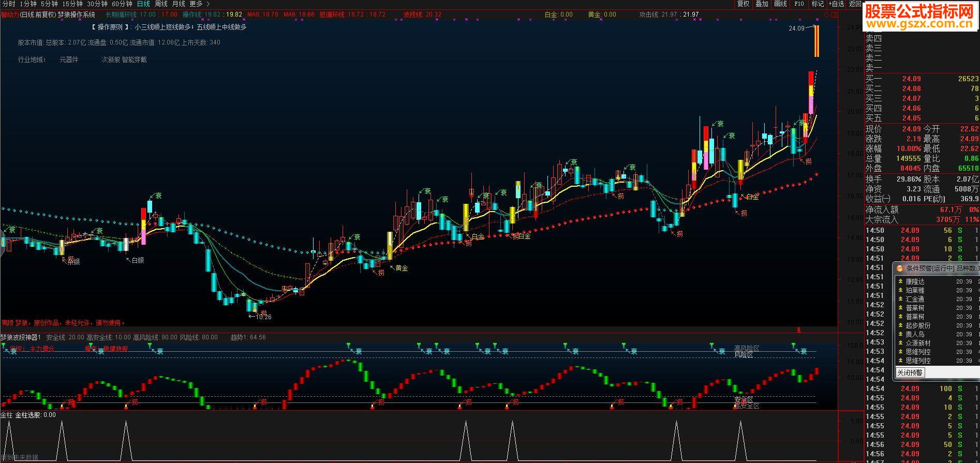Add stock to watchlist via +自选

point(836,4)
